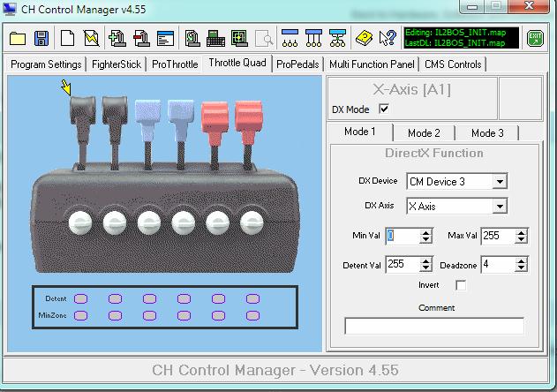Image resolution: width=557 pixels, height=392 pixels.
Task: Switch to the ProThrottle tab
Action: coord(175,64)
